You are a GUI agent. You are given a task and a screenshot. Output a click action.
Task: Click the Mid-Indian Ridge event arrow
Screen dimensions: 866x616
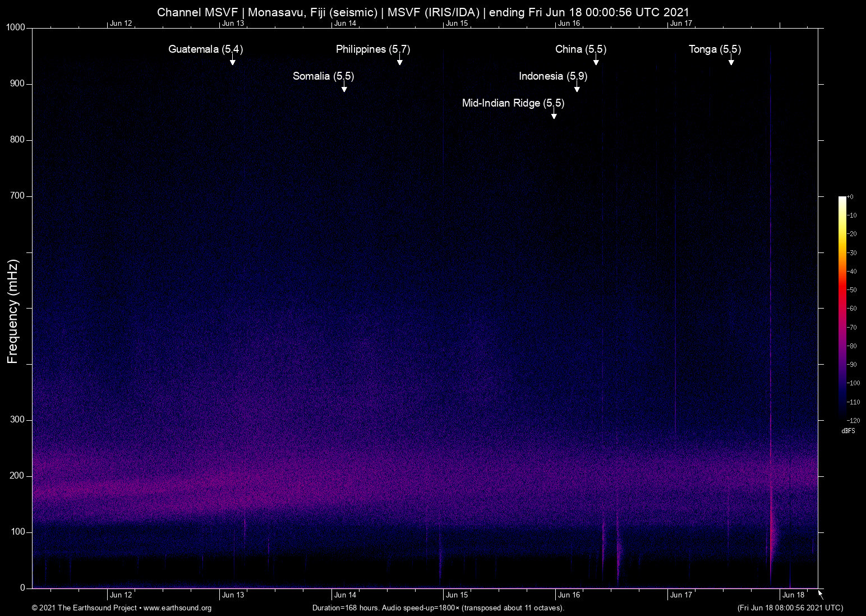click(554, 115)
